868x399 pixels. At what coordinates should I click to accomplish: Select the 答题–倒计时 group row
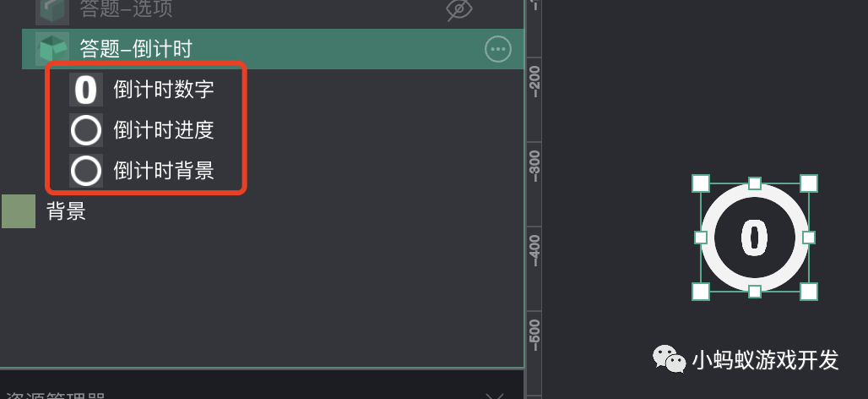[273, 49]
